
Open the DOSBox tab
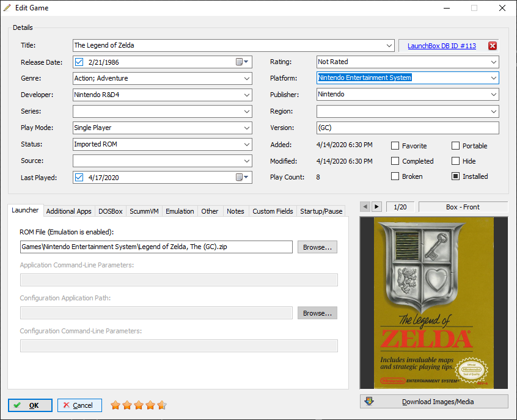pos(111,211)
